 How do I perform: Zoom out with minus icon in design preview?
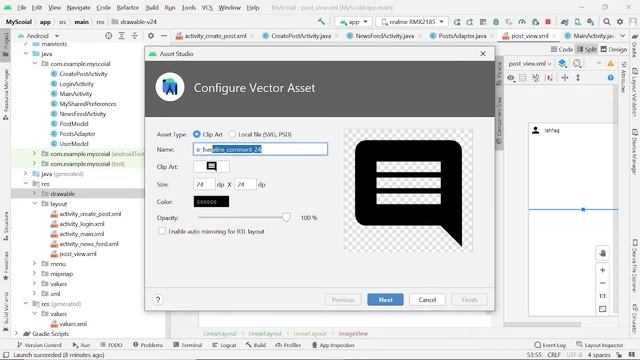point(602,283)
